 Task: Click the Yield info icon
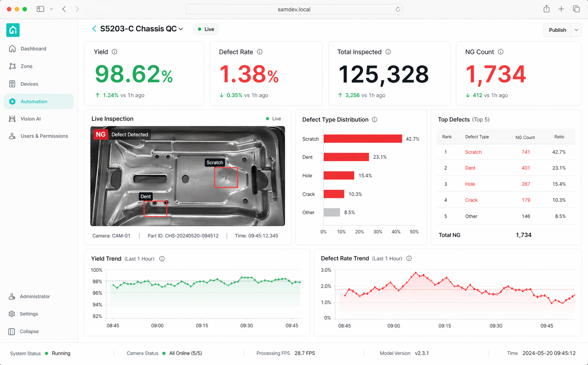click(x=114, y=52)
